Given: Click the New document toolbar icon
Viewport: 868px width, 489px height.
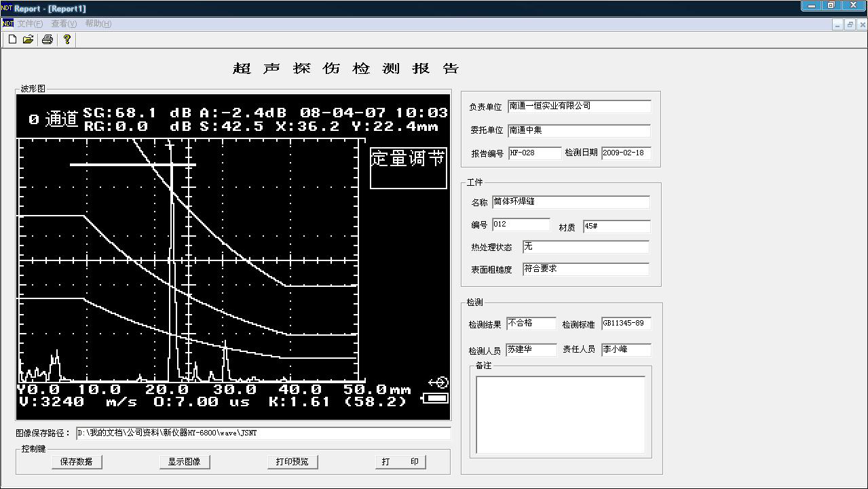Looking at the screenshot, I should pos(12,40).
